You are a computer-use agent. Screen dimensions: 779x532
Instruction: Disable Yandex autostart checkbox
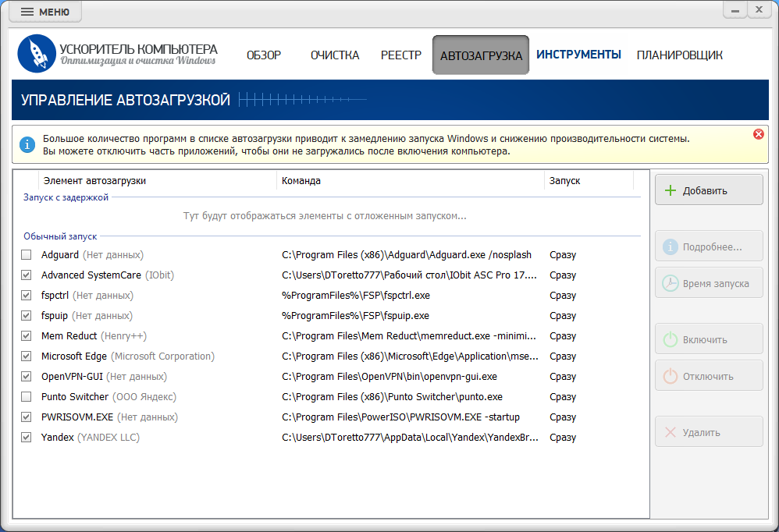pyautogui.click(x=27, y=437)
